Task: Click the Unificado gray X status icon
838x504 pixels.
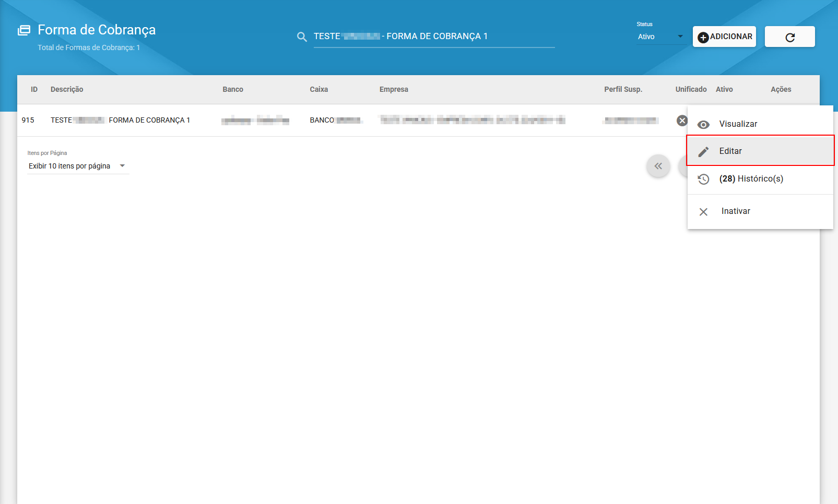Action: click(682, 121)
